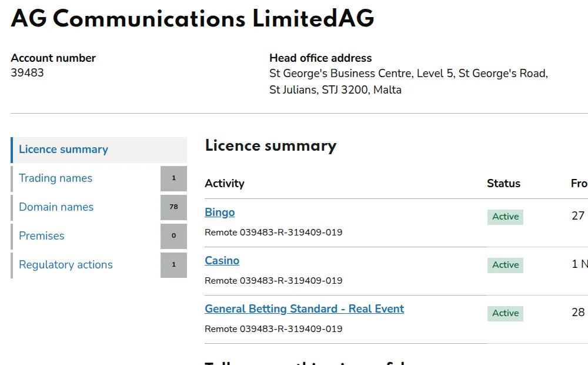
Task: Click the Remote licence number under Bingo
Action: coord(273,233)
